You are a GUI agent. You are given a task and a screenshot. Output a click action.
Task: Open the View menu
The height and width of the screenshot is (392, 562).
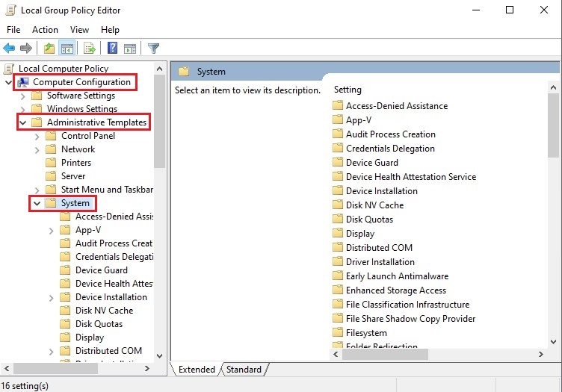[79, 30]
